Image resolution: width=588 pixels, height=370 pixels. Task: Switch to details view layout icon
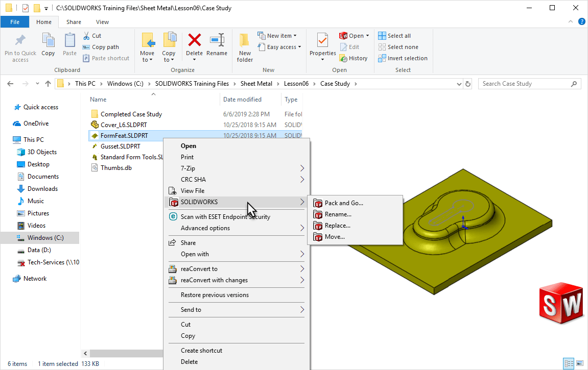pyautogui.click(x=569, y=363)
